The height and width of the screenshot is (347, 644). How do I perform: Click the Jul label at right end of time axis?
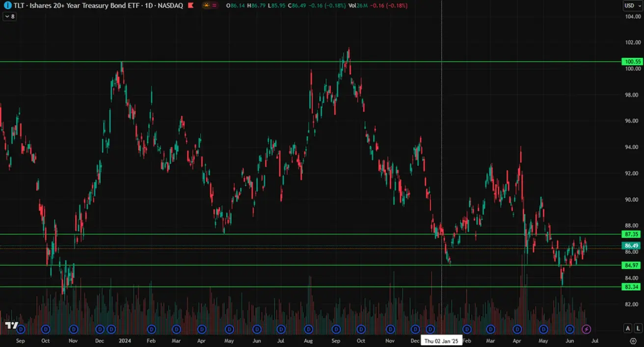point(595,341)
